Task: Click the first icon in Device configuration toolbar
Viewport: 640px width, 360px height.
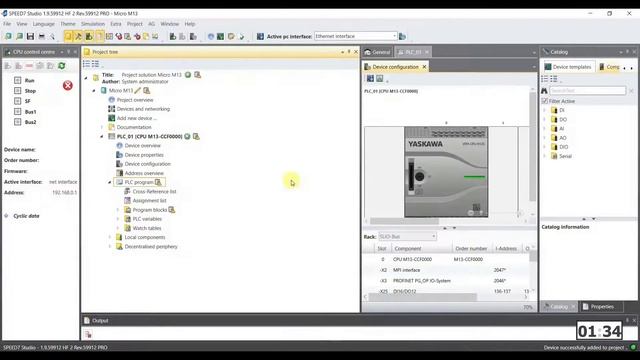Action: point(370,78)
